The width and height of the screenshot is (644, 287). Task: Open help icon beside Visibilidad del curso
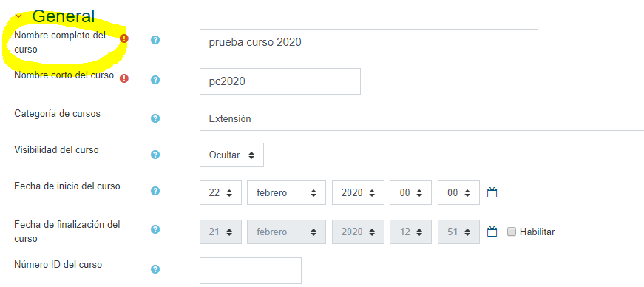pyautogui.click(x=155, y=155)
